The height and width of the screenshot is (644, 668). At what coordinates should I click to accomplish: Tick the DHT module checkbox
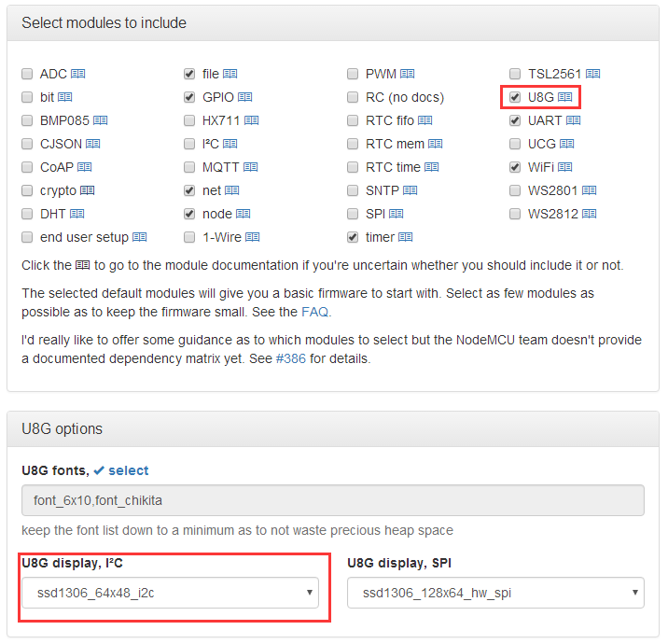(x=27, y=214)
